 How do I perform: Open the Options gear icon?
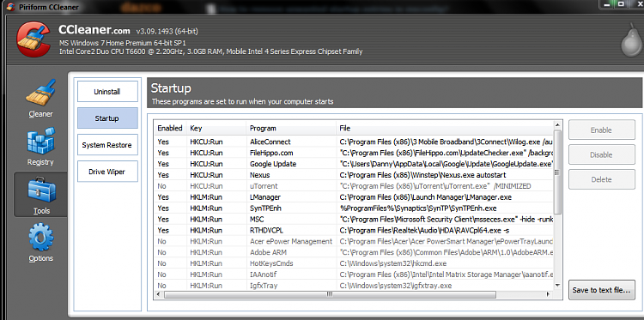click(x=40, y=237)
